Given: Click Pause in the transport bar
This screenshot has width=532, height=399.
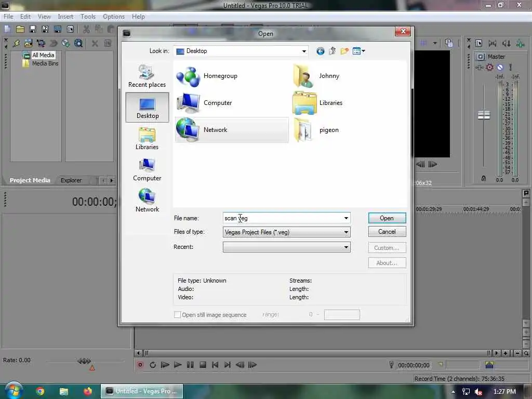Looking at the screenshot, I should [x=190, y=365].
